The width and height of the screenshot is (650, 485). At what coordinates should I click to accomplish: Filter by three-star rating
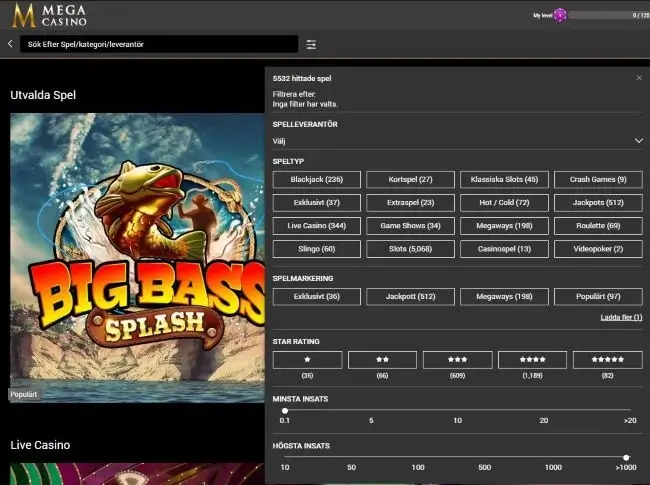tap(457, 360)
